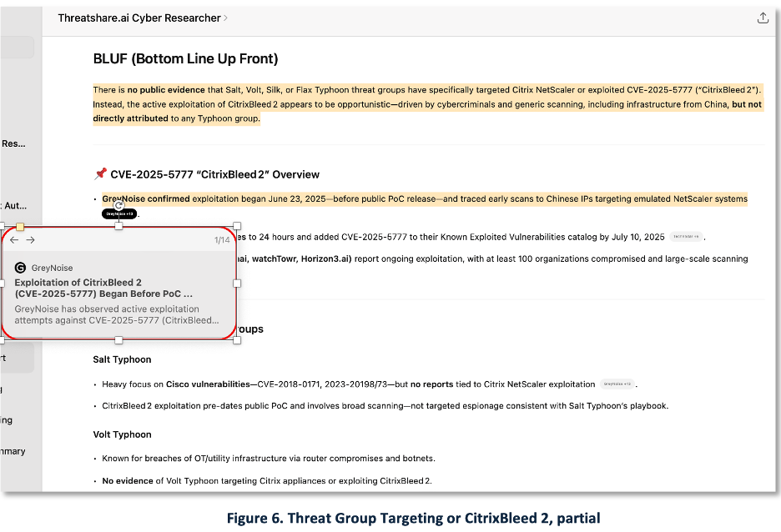This screenshot has height=532, width=781.
Task: Go to next citation with forward arrow
Action: 30,240
